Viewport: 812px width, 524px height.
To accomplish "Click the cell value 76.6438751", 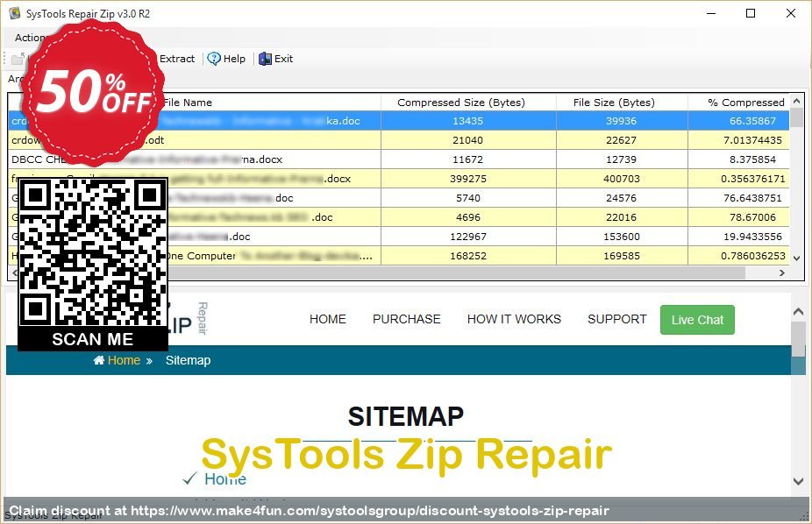I will tap(752, 198).
